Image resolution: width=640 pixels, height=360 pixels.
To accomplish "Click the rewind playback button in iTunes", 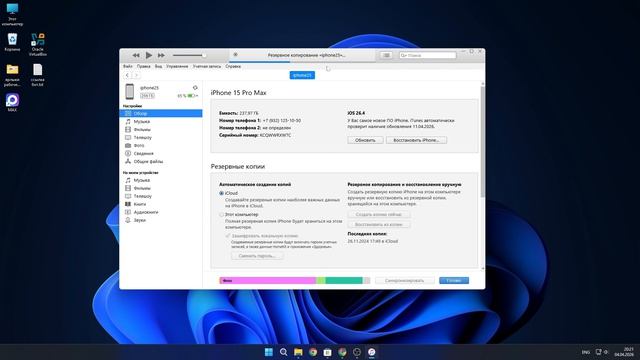I will click(x=136, y=55).
